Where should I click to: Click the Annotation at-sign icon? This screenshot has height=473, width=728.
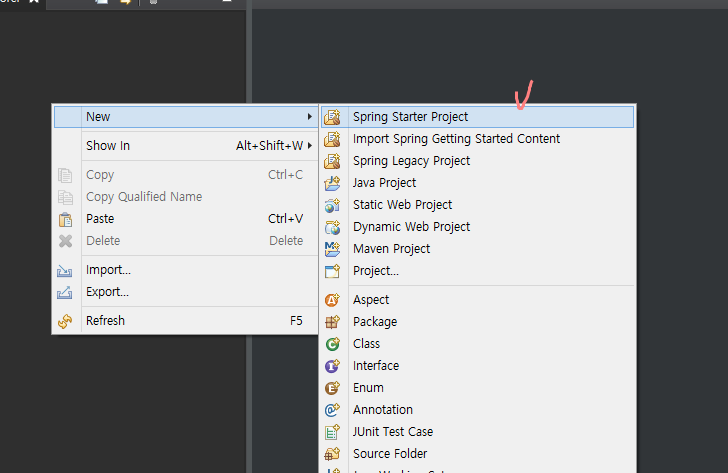(x=332, y=410)
